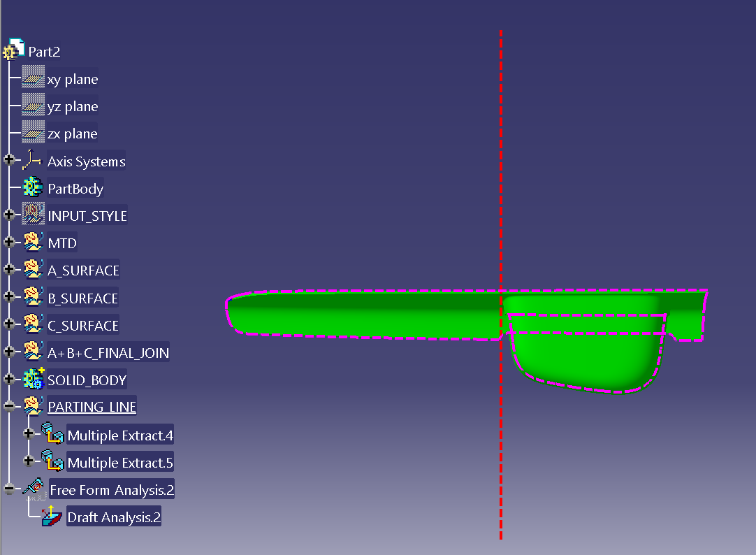Click the MTD geometrical set icon

tap(34, 242)
